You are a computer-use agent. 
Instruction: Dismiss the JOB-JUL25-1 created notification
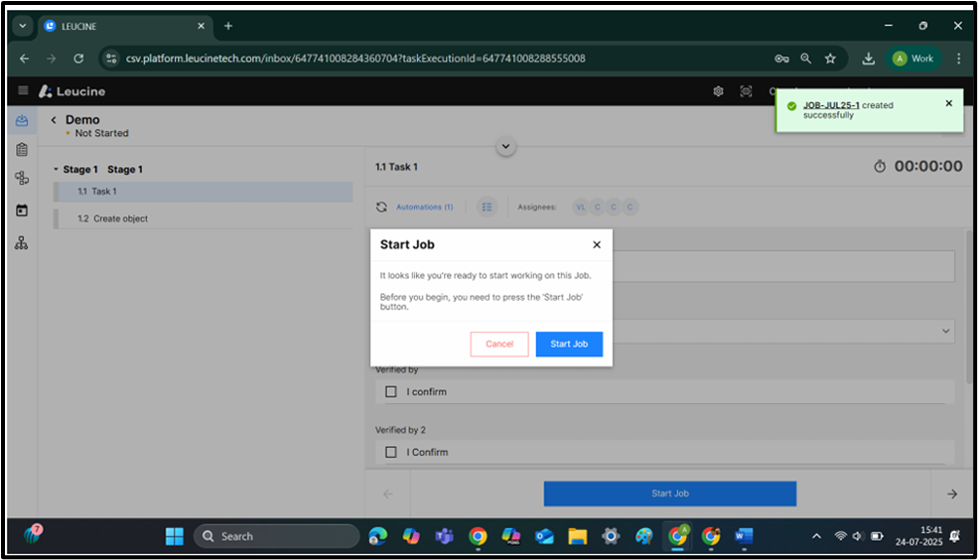coord(948,103)
